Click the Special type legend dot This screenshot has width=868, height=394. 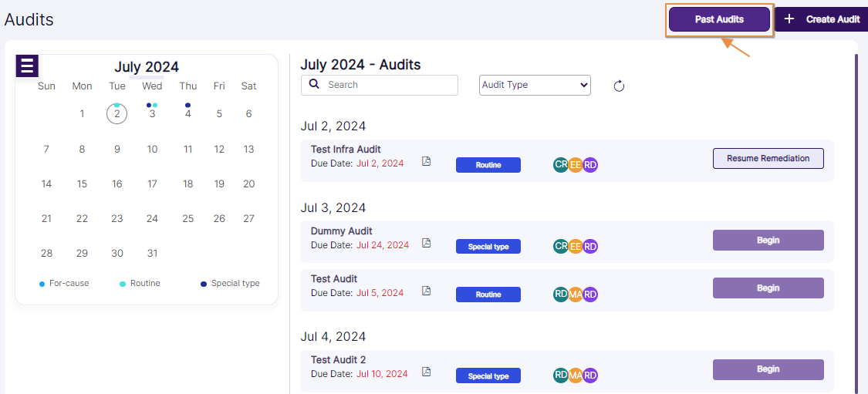(204, 284)
